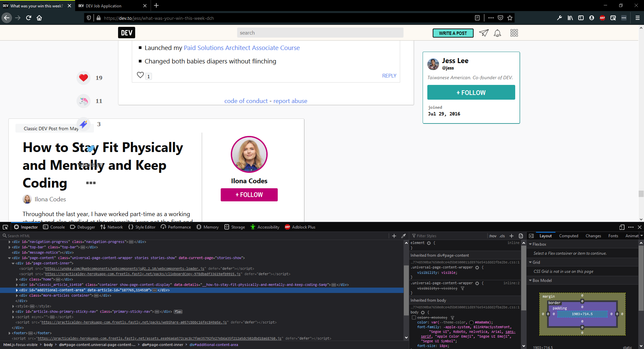
Task: Click Ilona Codes large profile picture
Action: 249,154
